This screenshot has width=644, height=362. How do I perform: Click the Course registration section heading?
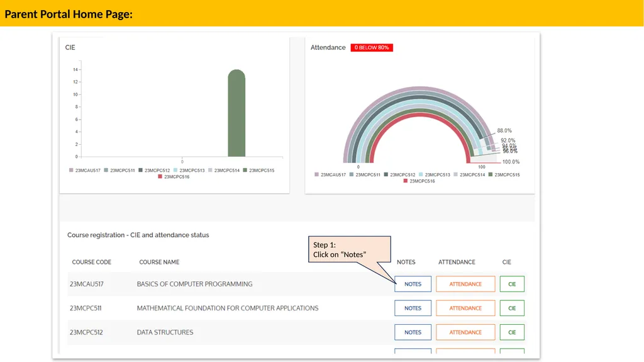click(x=138, y=235)
